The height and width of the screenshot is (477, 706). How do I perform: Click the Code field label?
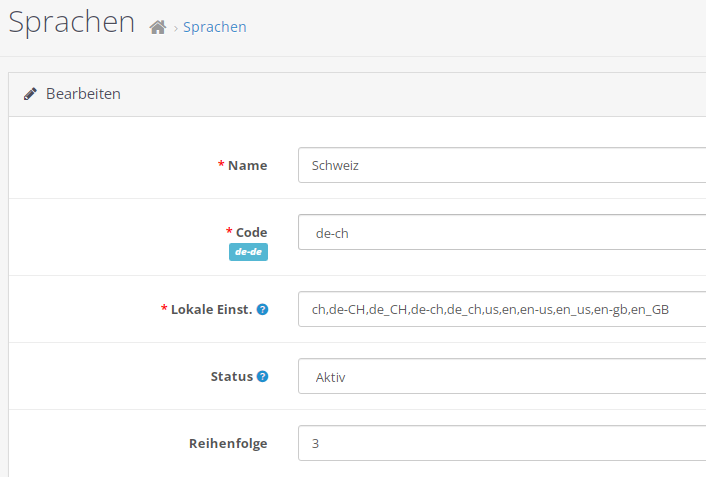(x=251, y=232)
